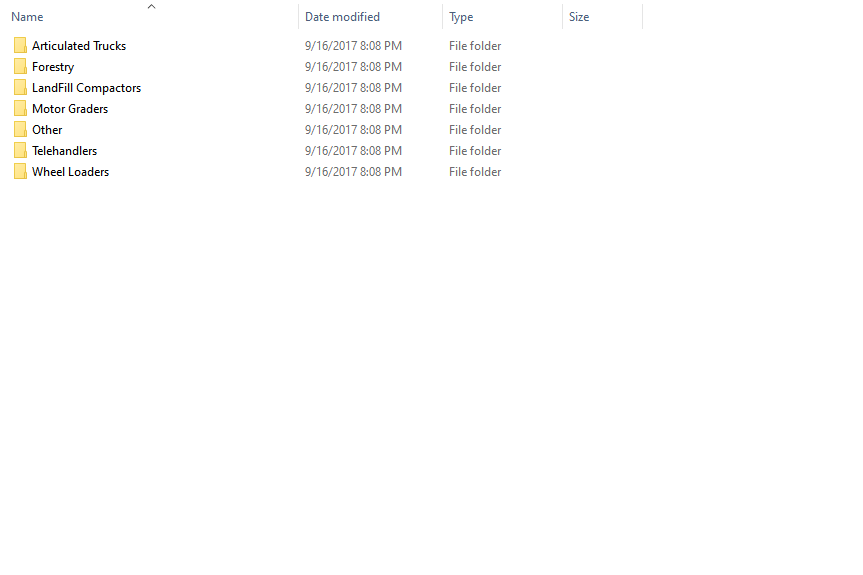Screen dimensions: 863x575
Task: Click the Motor Graders folder name
Action: [70, 109]
